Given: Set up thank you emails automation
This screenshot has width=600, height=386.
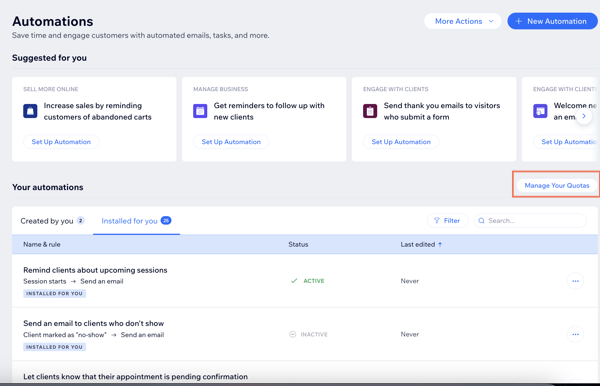Looking at the screenshot, I should coord(401,142).
